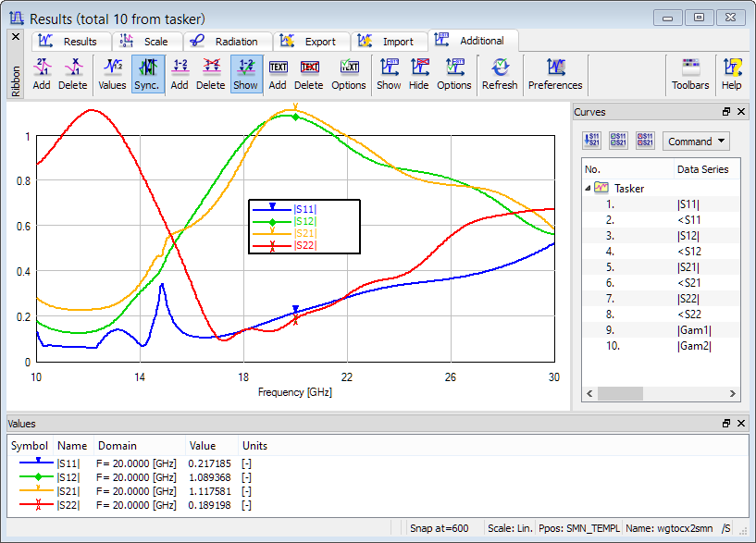Toggle the Sync. markers button
The width and height of the screenshot is (756, 543).
pos(147,74)
